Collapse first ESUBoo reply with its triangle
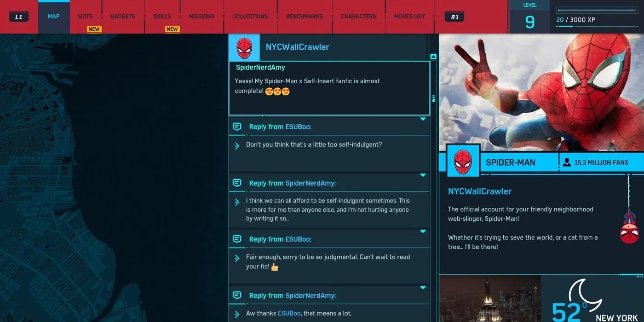644x322 pixels. (x=423, y=119)
